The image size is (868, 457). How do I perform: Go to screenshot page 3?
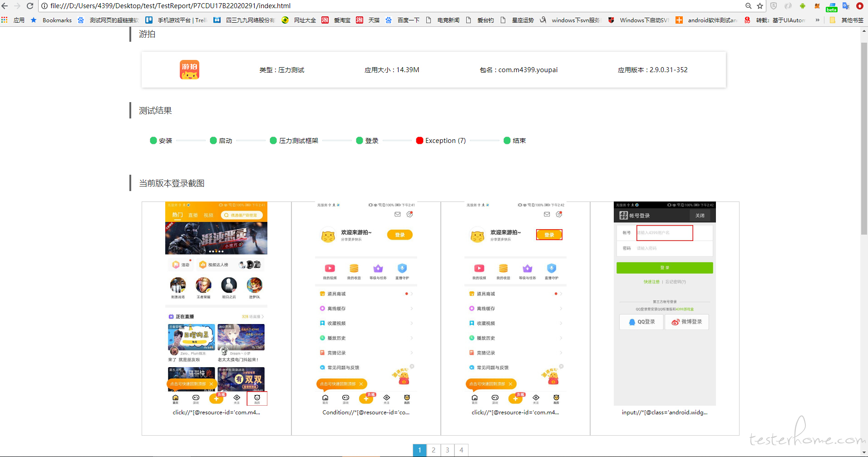point(448,450)
